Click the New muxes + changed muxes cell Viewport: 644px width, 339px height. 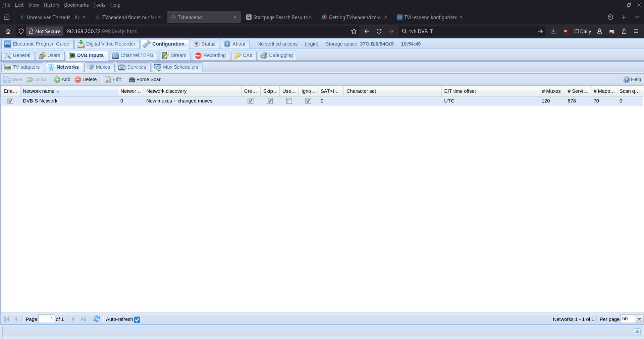[x=179, y=101]
